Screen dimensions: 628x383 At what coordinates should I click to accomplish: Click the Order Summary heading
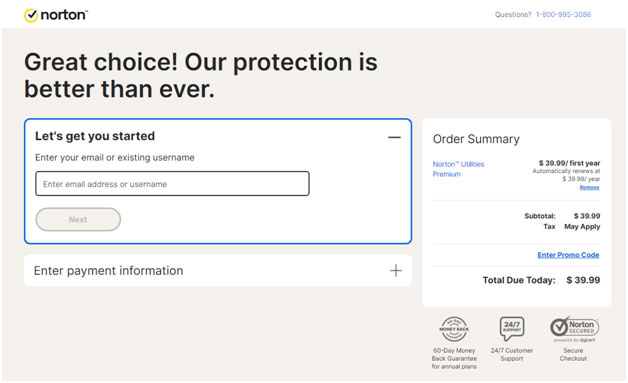[x=476, y=139]
